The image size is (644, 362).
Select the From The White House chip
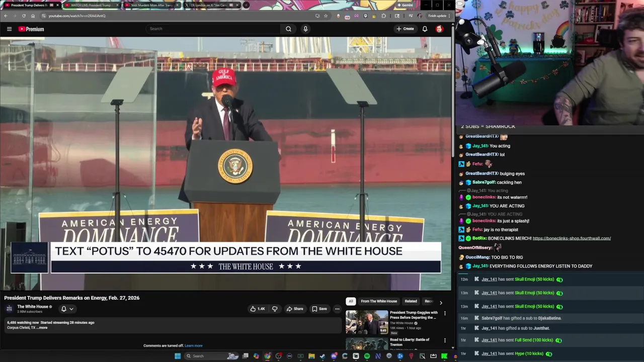(379, 301)
